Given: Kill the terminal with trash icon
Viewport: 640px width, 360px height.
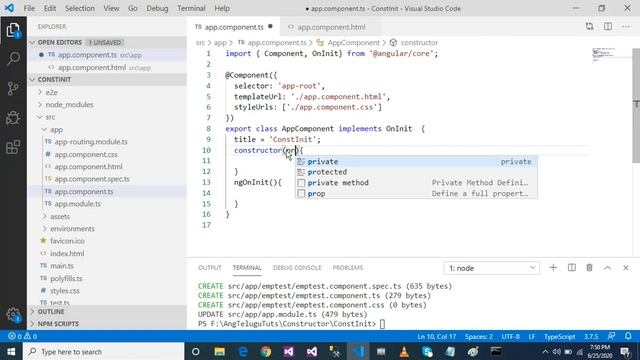Looking at the screenshot, I should click(x=589, y=268).
